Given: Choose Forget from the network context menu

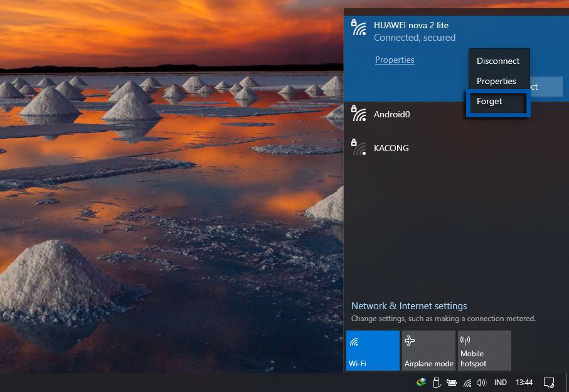Looking at the screenshot, I should coord(489,102).
